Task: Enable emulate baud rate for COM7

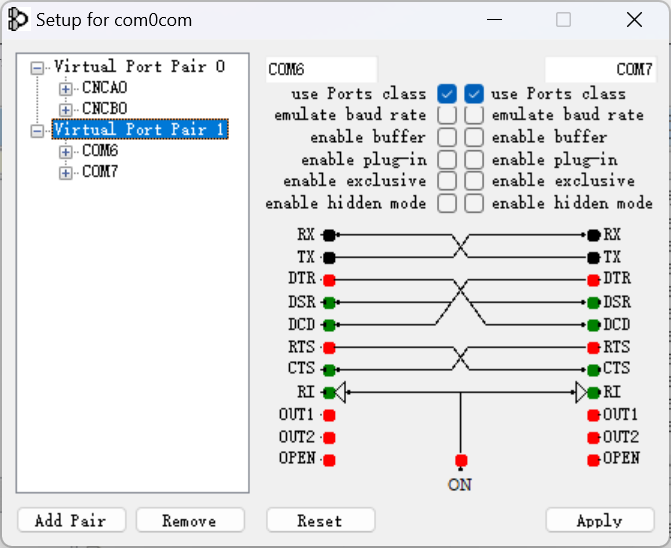Action: pos(474,115)
